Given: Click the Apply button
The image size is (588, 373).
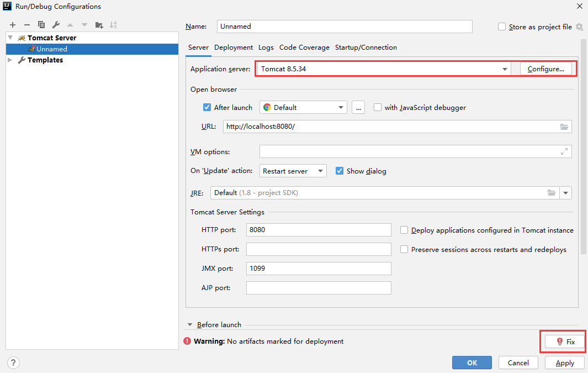Looking at the screenshot, I should 565,363.
